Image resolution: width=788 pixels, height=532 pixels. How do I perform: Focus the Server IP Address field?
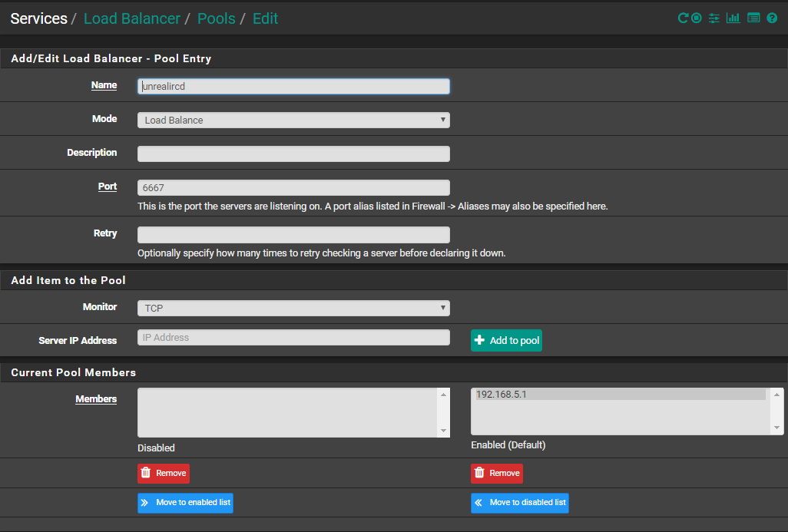tap(293, 338)
